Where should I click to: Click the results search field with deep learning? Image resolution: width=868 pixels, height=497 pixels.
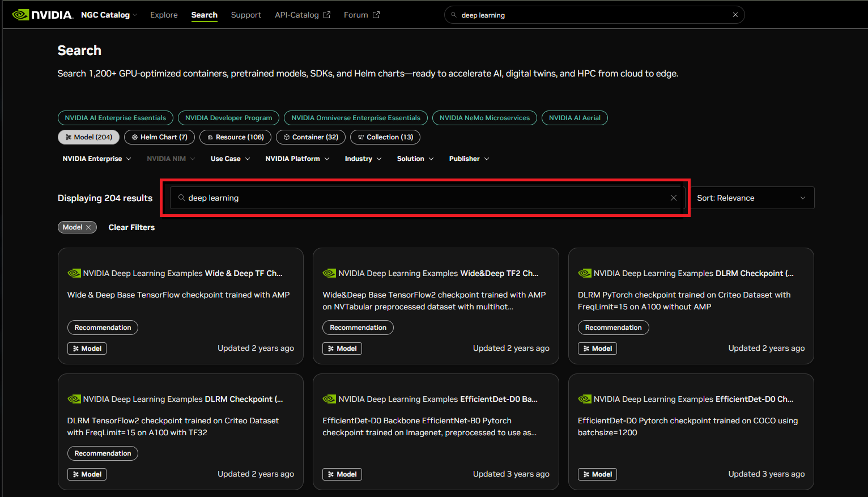(428, 198)
